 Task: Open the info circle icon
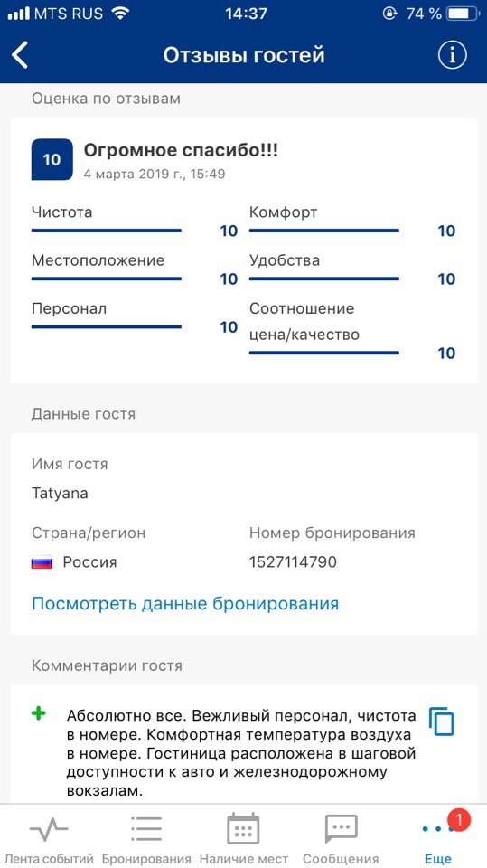coord(452,55)
